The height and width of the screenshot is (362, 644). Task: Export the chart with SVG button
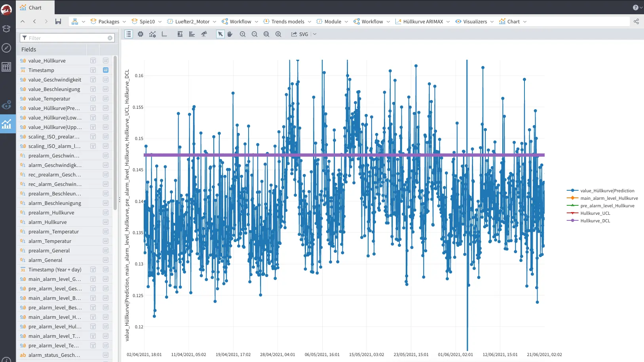click(x=300, y=34)
